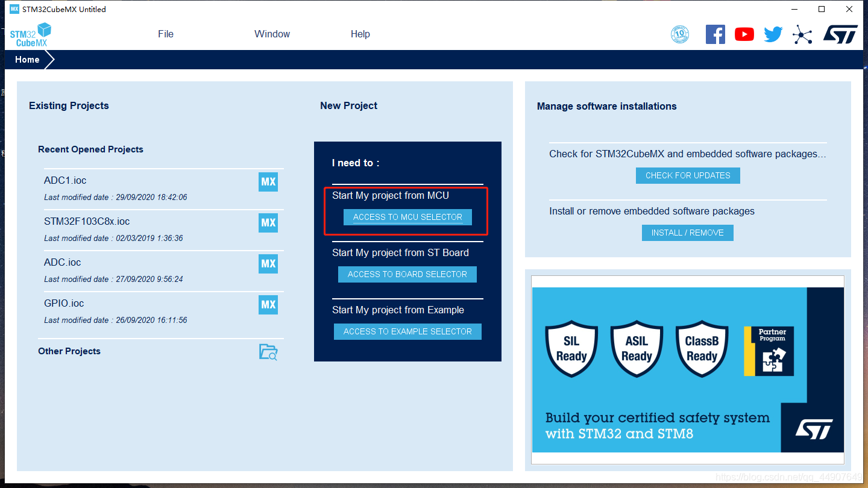This screenshot has width=868, height=488.
Task: Click the MX icon next to GPIO.ioc
Action: click(268, 305)
